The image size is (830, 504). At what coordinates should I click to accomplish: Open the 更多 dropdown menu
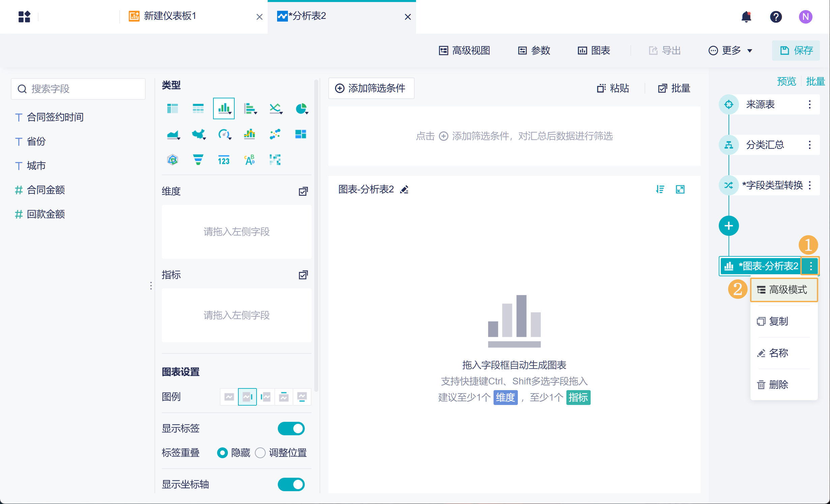point(731,51)
